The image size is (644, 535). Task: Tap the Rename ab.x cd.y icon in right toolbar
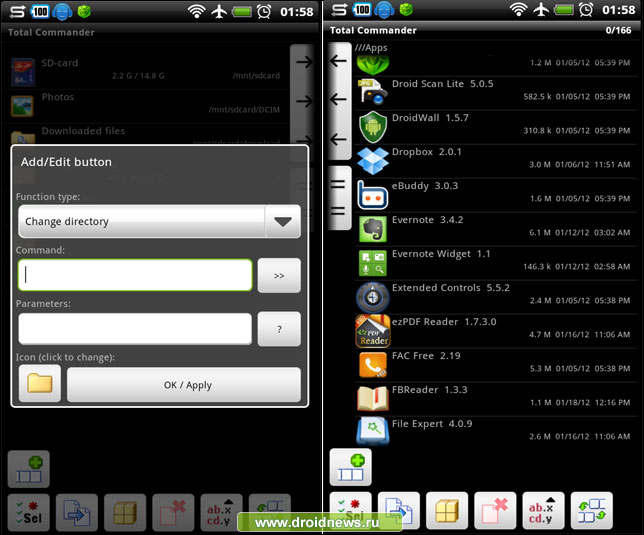(543, 510)
